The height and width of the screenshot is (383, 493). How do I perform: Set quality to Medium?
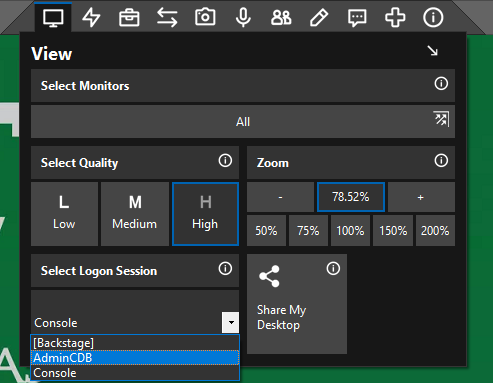click(x=135, y=214)
